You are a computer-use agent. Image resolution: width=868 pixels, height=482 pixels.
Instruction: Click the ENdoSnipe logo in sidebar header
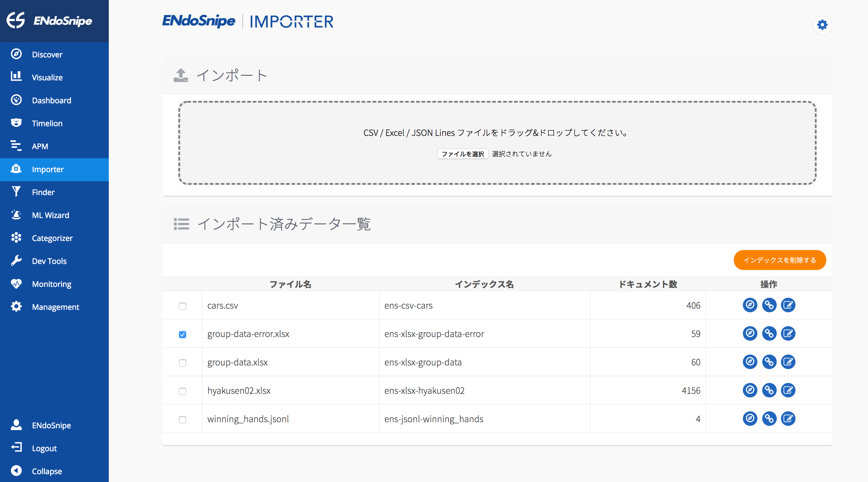point(49,20)
